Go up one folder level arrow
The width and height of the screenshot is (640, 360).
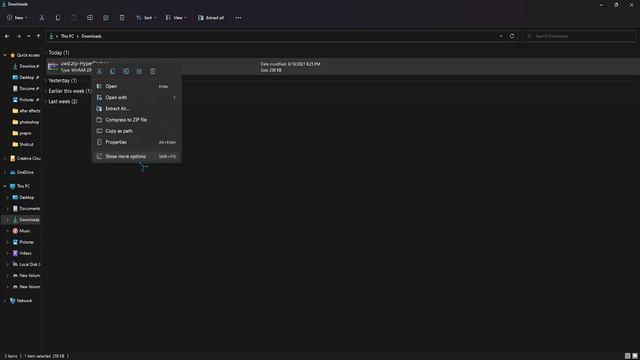coord(38,36)
